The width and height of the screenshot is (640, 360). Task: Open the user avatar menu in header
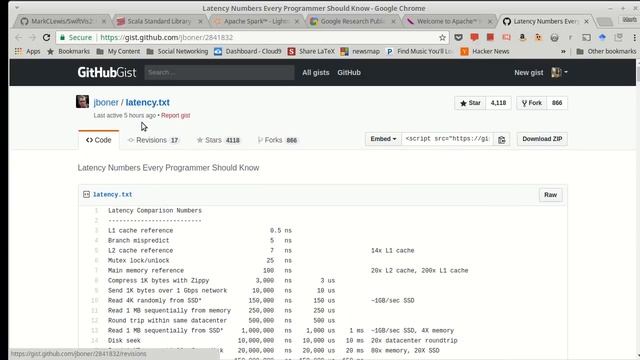[x=559, y=72]
